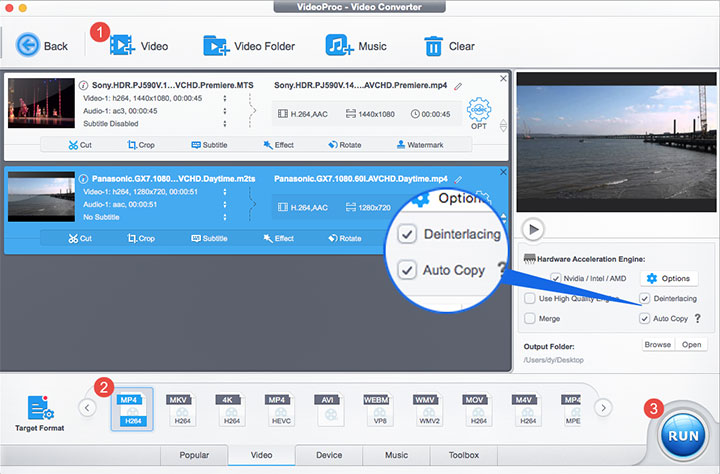This screenshot has height=474, width=720.
Task: Open Subtitle tool for Panasonic video
Action: 209,238
